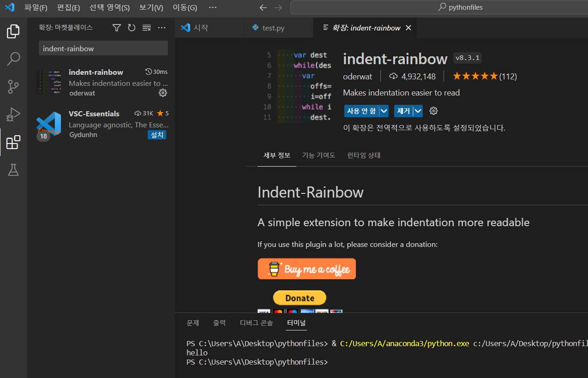
Task: Switch to the 시작 tab
Action: point(210,28)
